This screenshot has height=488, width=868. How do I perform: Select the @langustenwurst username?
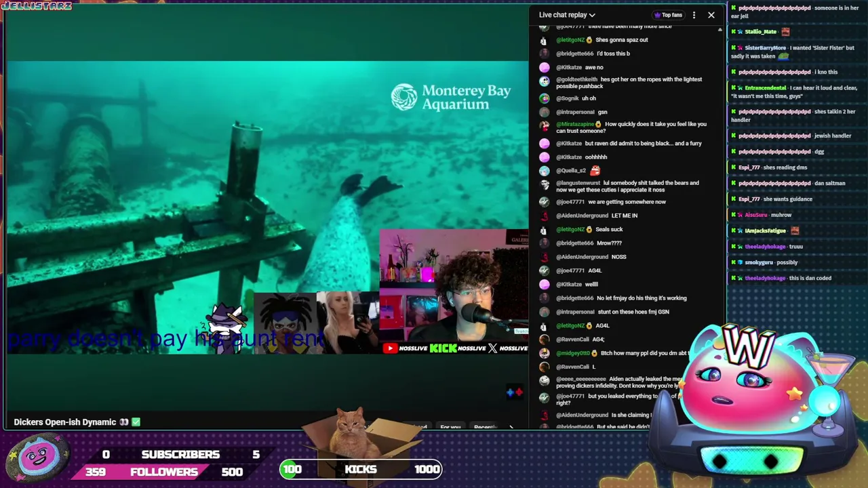(578, 183)
